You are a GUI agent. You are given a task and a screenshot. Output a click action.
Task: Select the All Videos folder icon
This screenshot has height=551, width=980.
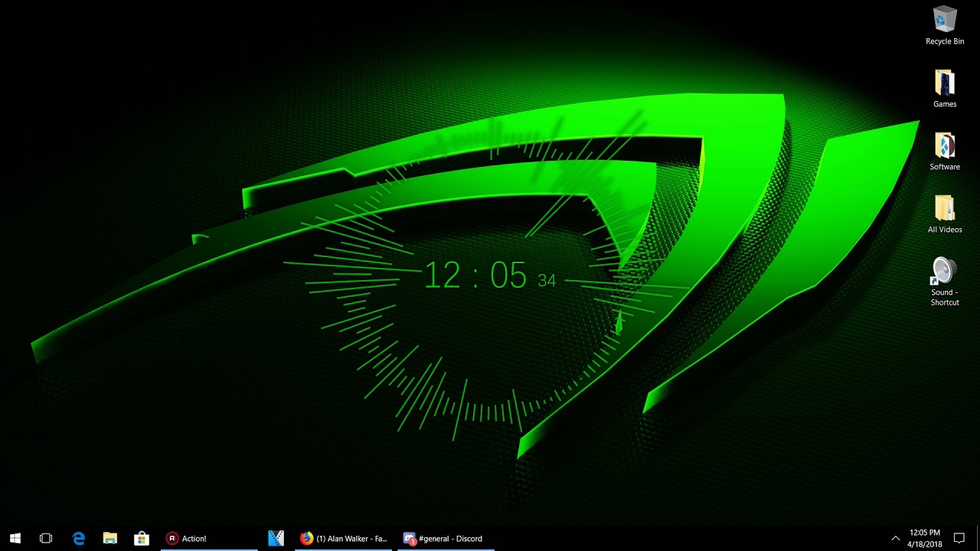pos(945,214)
